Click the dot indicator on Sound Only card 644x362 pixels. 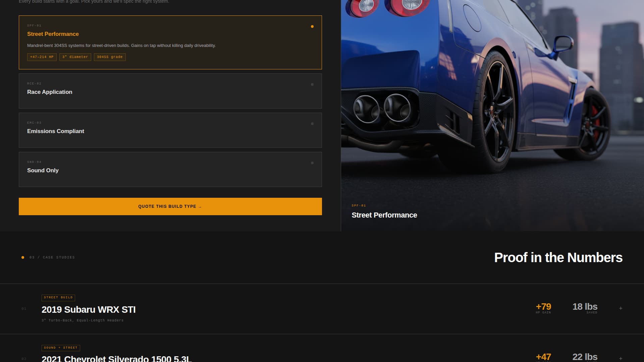[x=312, y=163]
